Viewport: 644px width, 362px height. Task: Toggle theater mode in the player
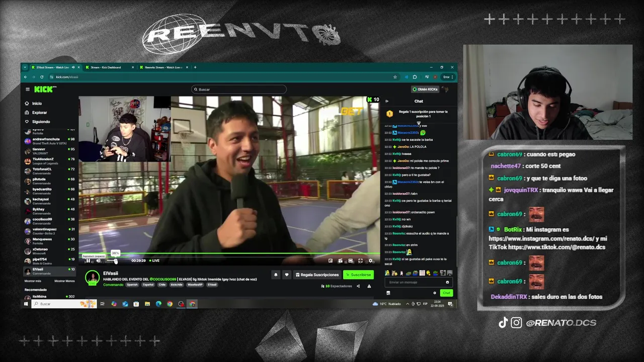[351, 260]
